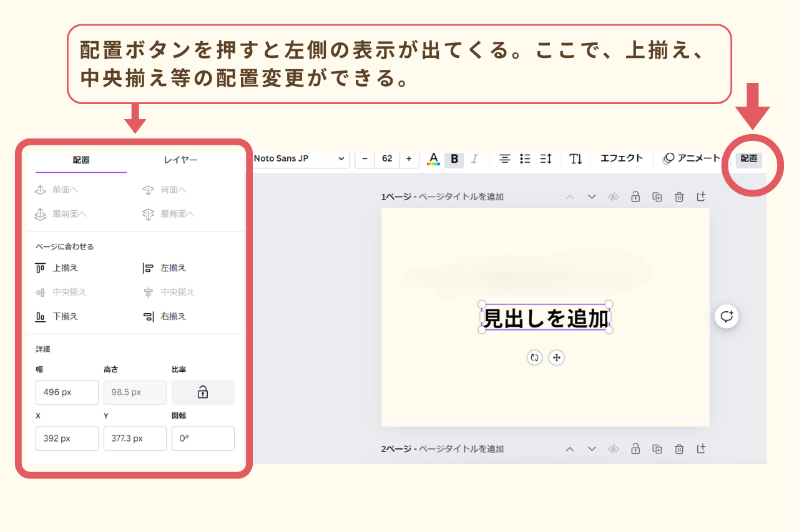Add a page after page 2
Viewport: 799px width, 532px height.
(x=701, y=449)
